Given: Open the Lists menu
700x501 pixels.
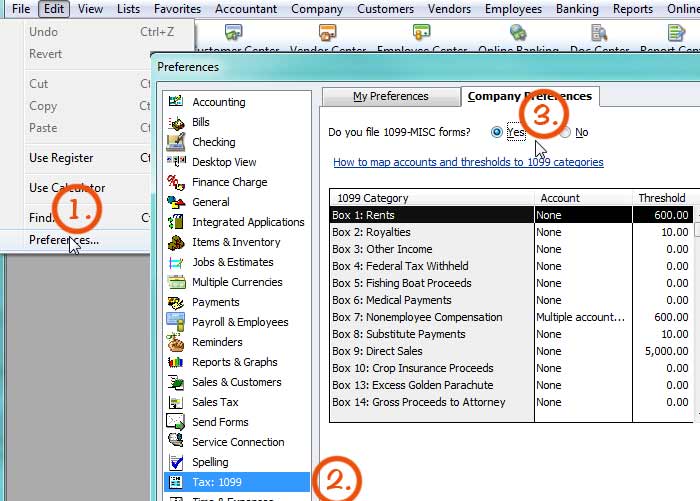Looking at the screenshot, I should click(x=128, y=9).
